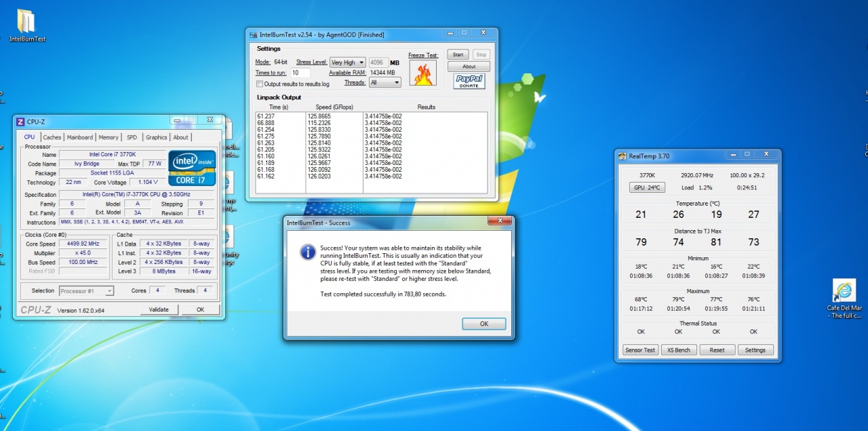Click Start in IntelBurnTest

[458, 55]
